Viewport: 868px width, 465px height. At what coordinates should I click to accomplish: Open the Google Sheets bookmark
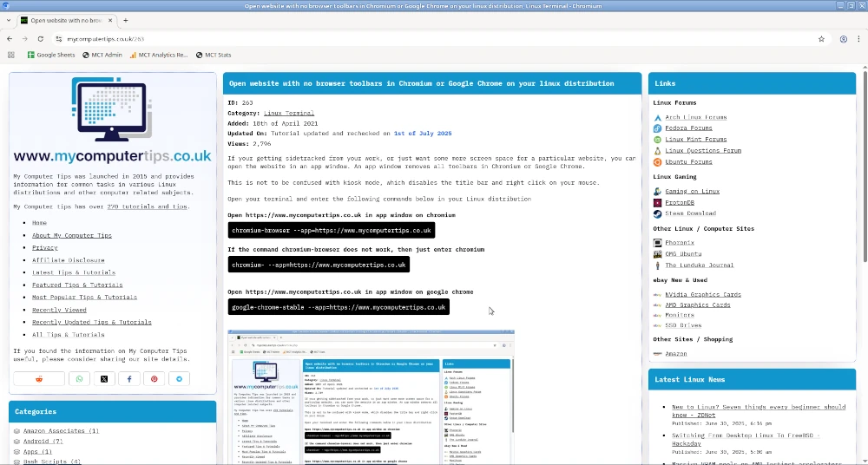(x=50, y=55)
